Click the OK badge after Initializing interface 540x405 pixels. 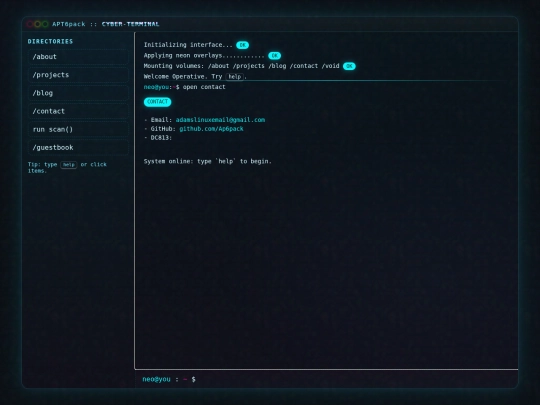[242, 45]
